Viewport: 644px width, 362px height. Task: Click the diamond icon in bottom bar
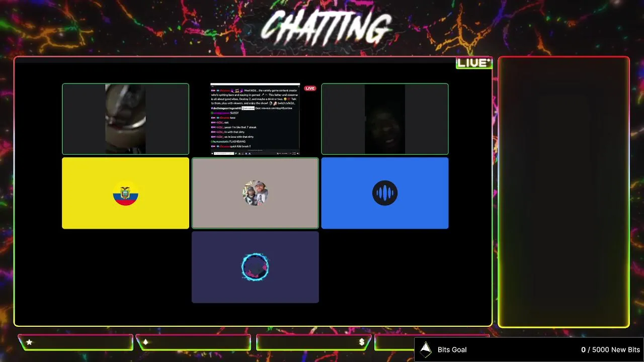[145, 342]
